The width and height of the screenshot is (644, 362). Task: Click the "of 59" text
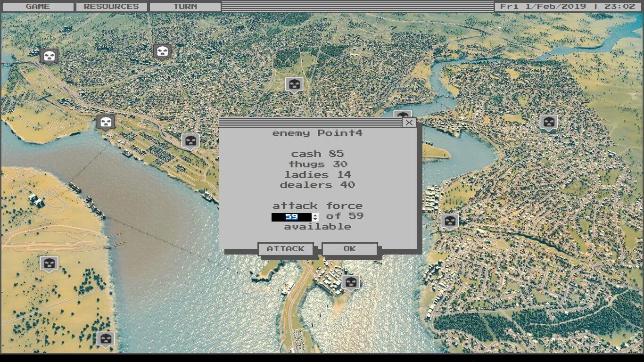point(345,216)
